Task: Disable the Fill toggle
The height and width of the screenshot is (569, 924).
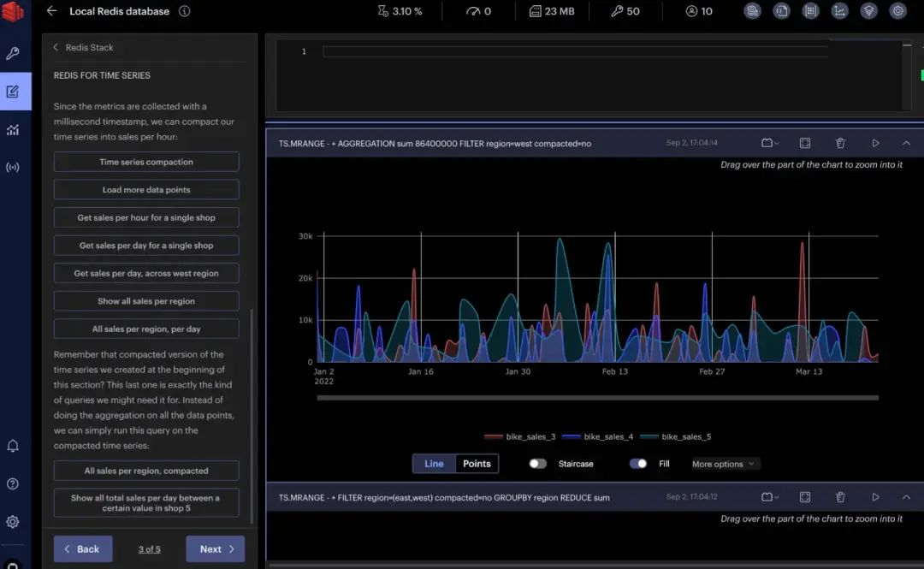Action: click(638, 464)
